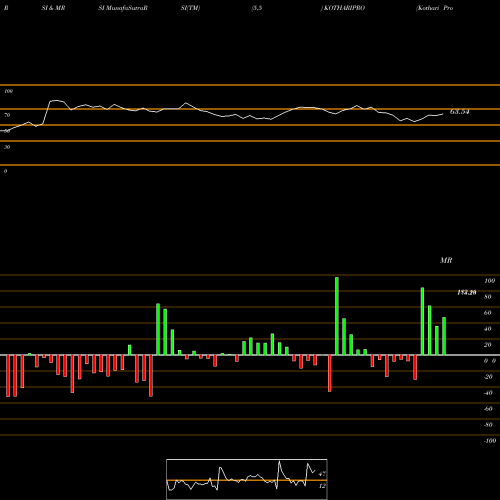Select the 'SI(TM)' header label
This screenshot has width=500, height=500.
tap(190, 8)
